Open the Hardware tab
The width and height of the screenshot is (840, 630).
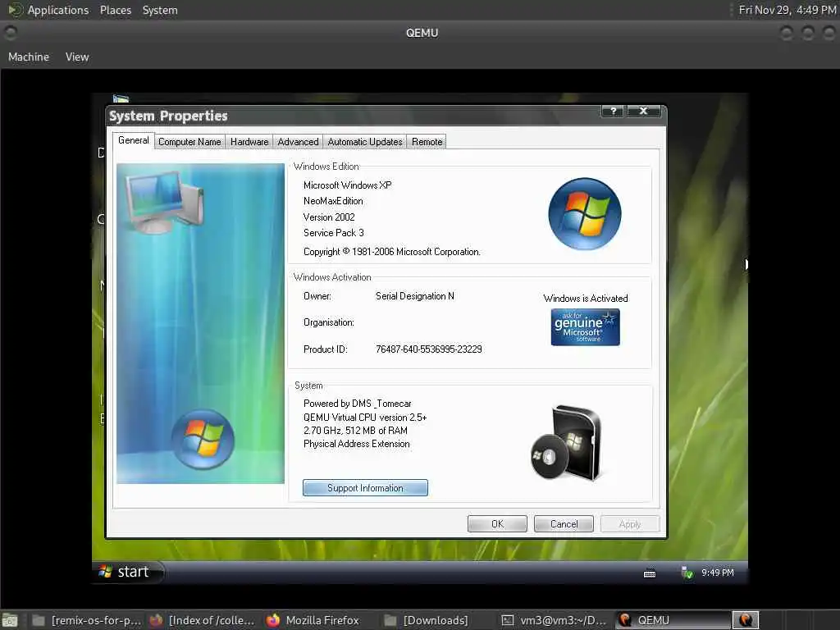point(249,142)
